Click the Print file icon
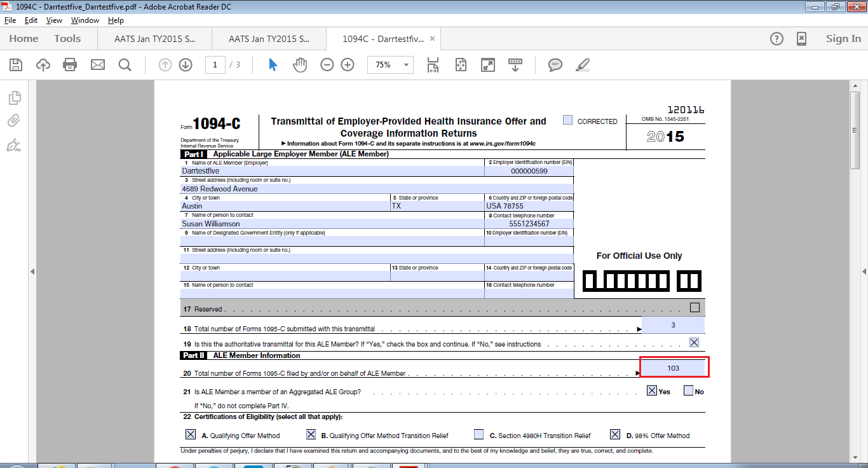The width and height of the screenshot is (868, 468). point(70,65)
